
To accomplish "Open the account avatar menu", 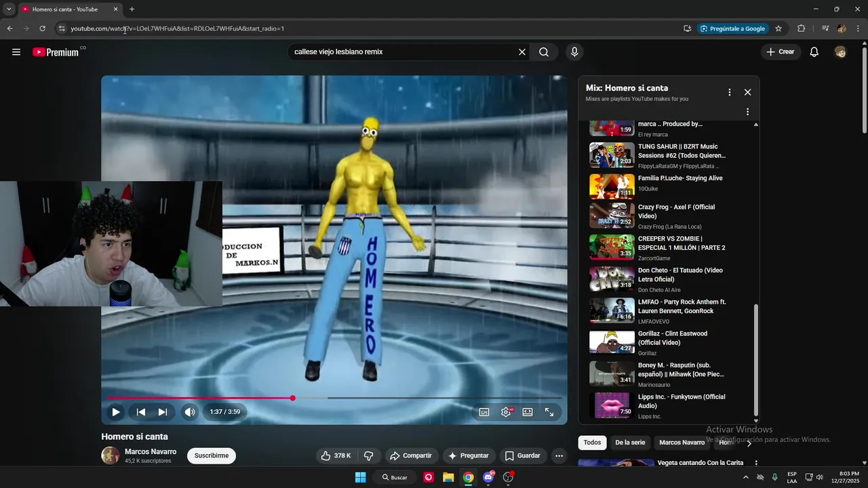I will click(x=841, y=52).
